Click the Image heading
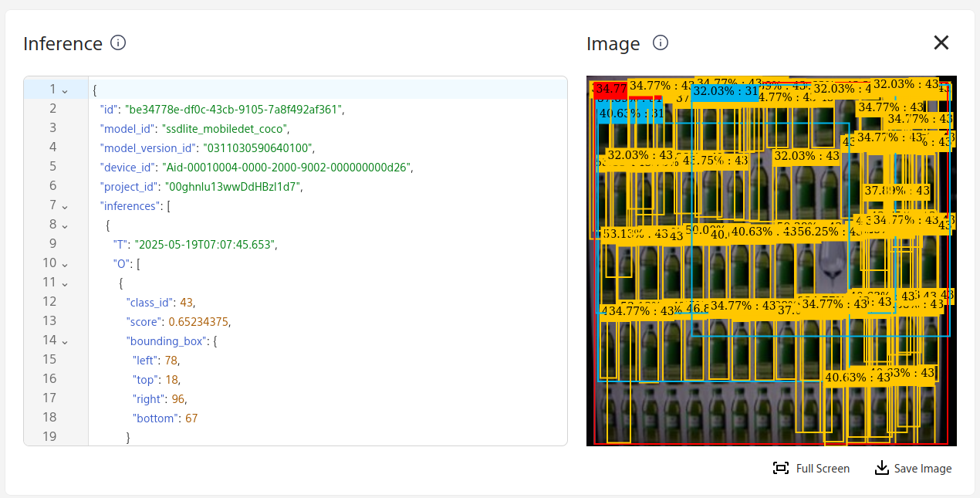980x498 pixels. click(x=613, y=44)
